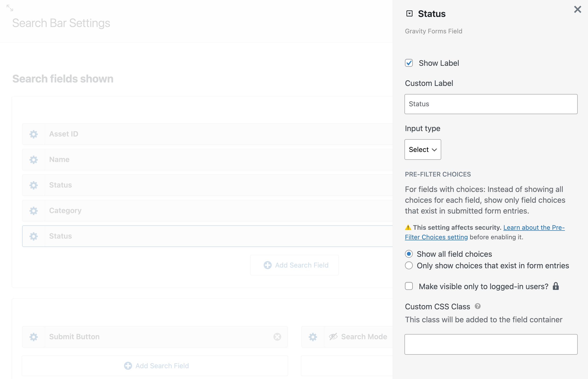The image size is (588, 379).
Task: Select Only show choices that exist in entries
Action: 409,266
